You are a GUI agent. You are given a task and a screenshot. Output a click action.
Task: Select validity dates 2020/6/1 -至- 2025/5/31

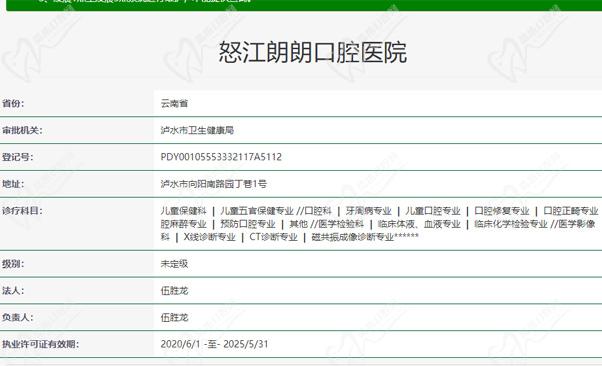pos(214,344)
